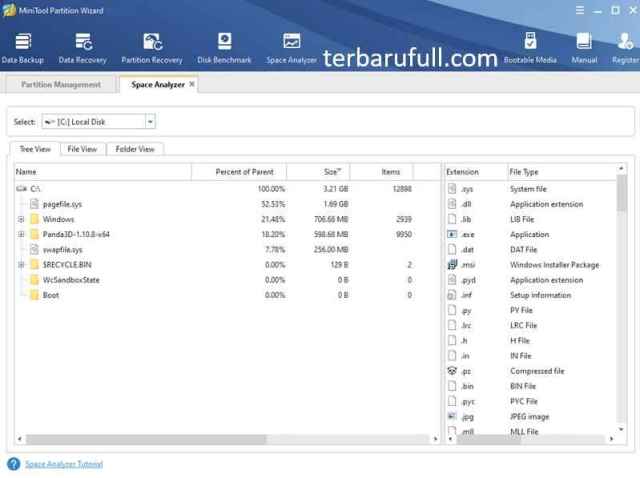Click the LIB File type entry
Viewport: 640px width, 478px height.
click(522, 219)
